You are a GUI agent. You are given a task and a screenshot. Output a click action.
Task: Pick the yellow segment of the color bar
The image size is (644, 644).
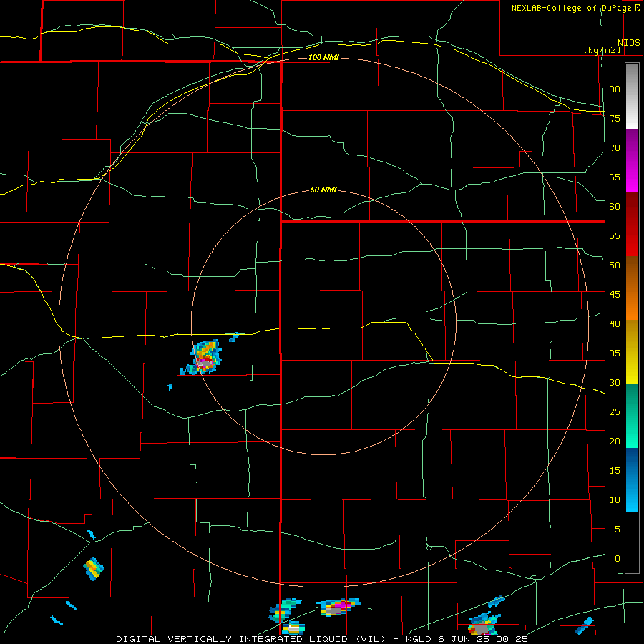click(x=632, y=352)
